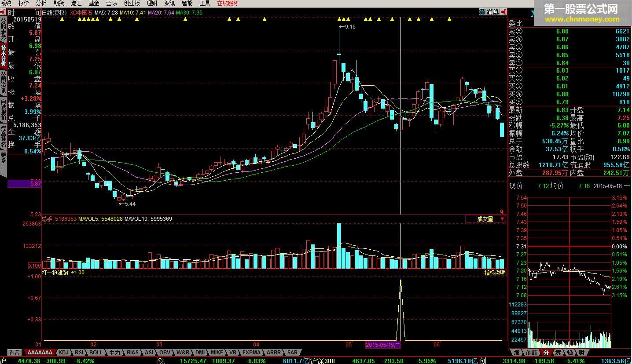Viewport: 632px width, 364px height.
Task: Select the MIKE indicator tab
Action: (217, 353)
